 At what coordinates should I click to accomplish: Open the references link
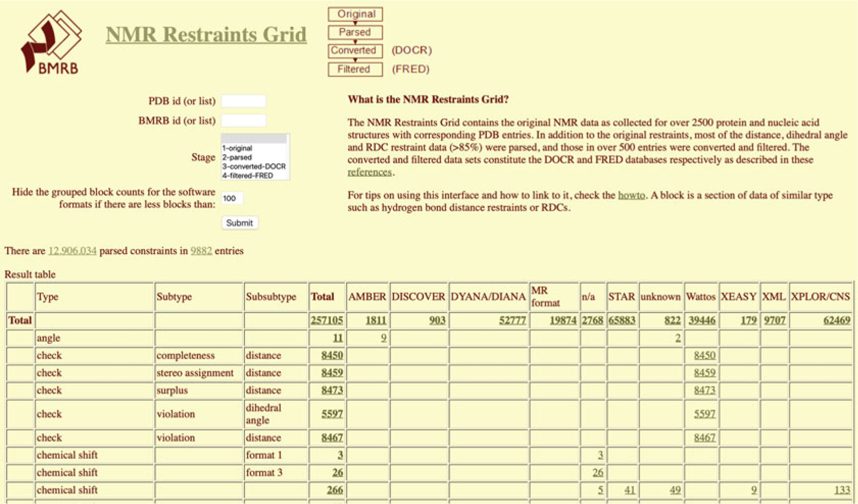[369, 172]
